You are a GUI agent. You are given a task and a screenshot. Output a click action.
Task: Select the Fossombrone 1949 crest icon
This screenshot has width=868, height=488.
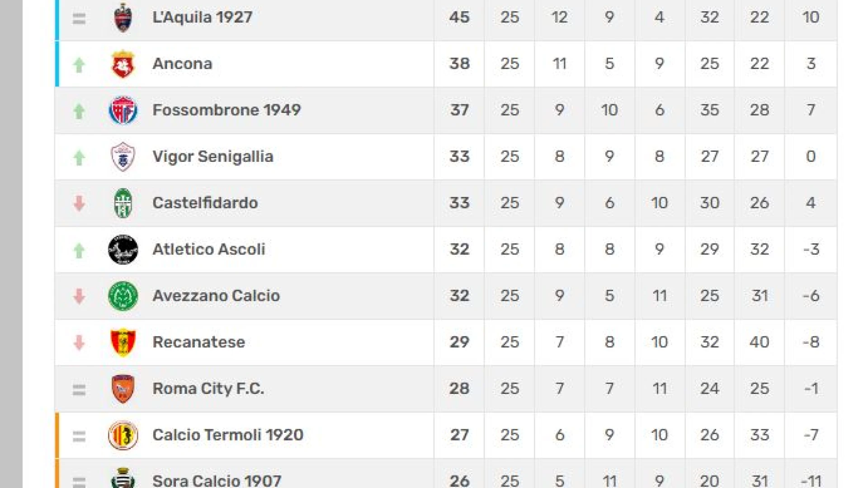coord(123,110)
